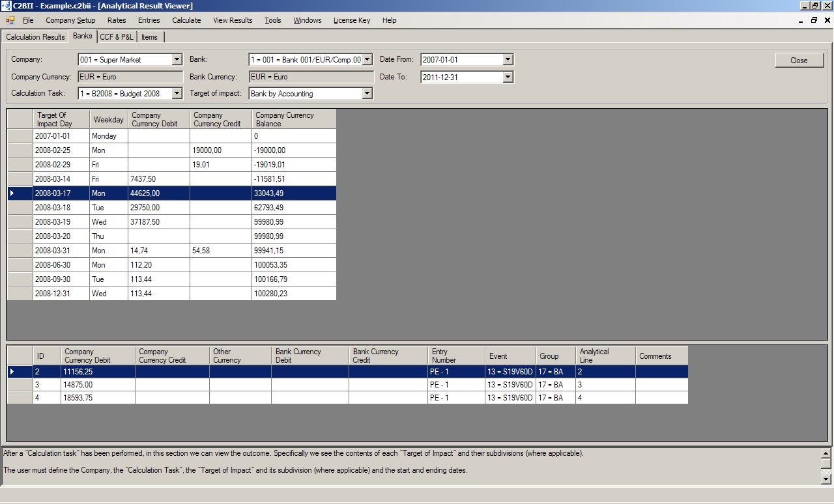Click the Comments column header
834x504 pixels.
tap(661, 356)
